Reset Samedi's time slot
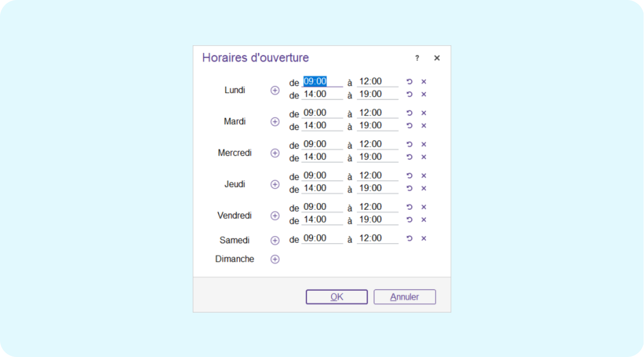This screenshot has width=644, height=357. pyautogui.click(x=409, y=238)
